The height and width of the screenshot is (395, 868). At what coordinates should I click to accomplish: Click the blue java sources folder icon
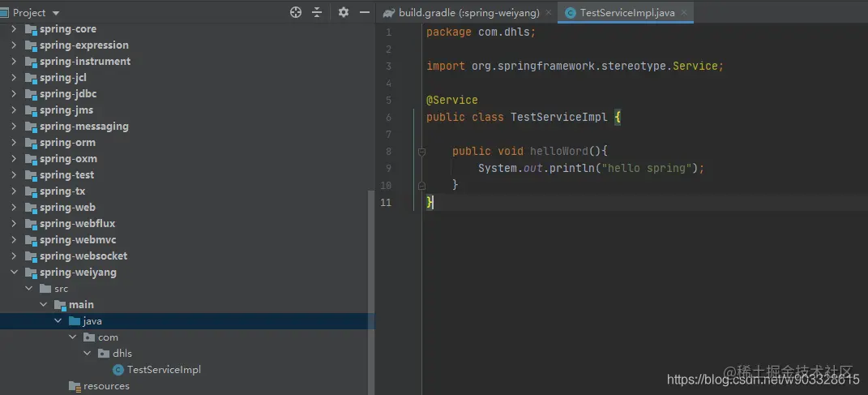click(x=75, y=320)
